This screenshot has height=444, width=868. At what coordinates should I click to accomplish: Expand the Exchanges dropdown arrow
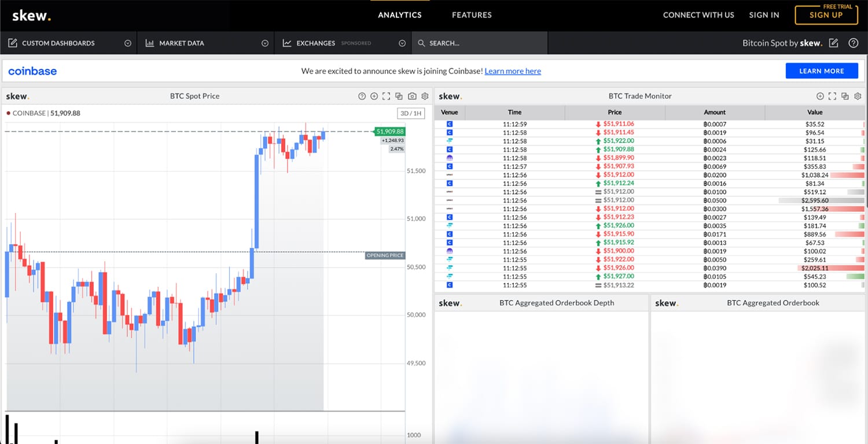click(402, 43)
